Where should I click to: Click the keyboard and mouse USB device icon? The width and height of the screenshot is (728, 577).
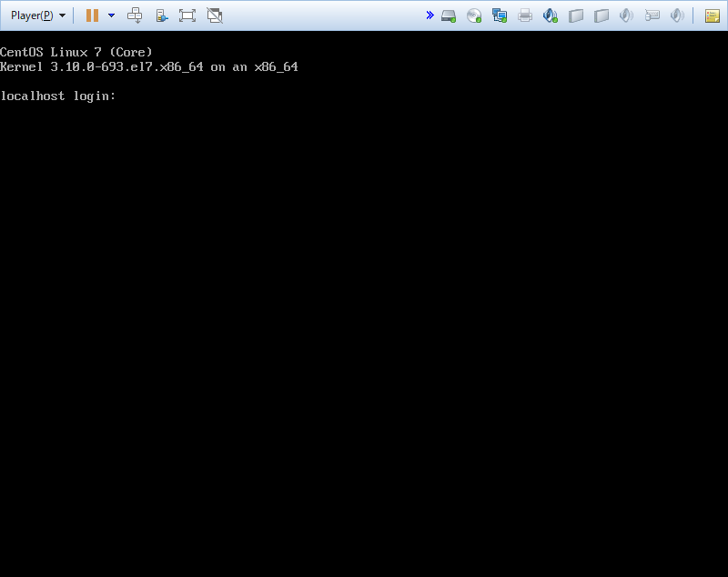point(652,15)
